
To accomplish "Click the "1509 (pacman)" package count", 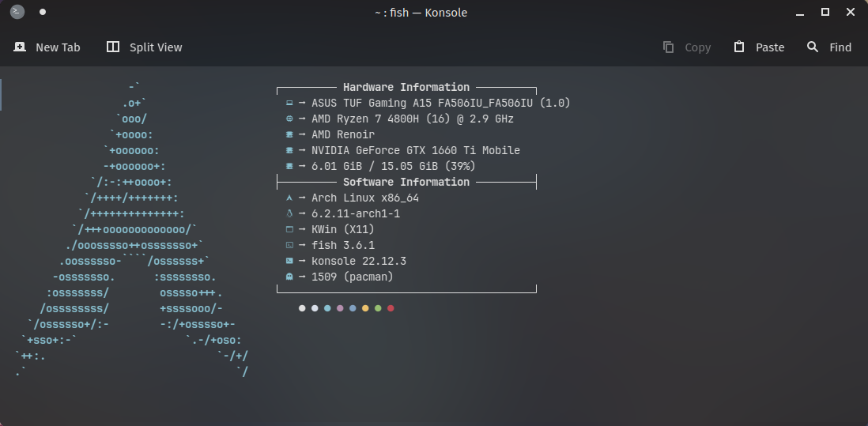I will coord(353,277).
